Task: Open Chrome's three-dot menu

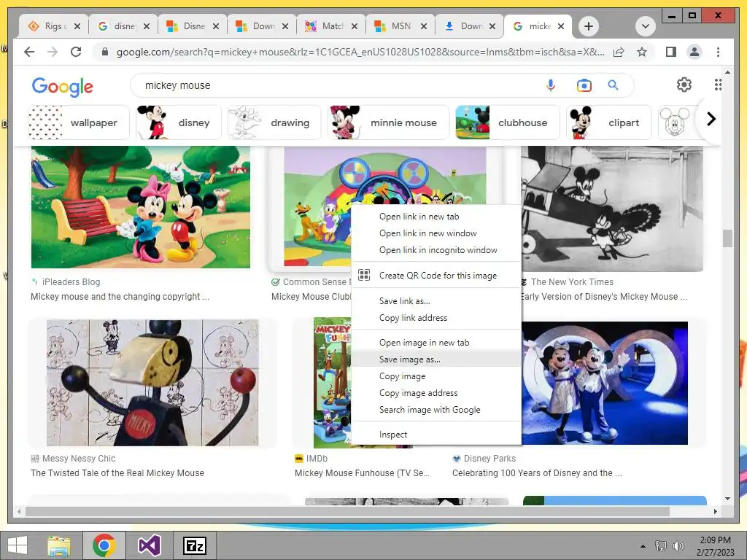Action: point(718,52)
